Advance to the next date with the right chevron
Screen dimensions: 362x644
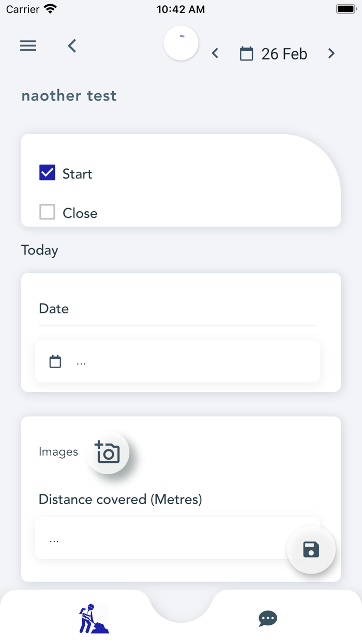[331, 53]
